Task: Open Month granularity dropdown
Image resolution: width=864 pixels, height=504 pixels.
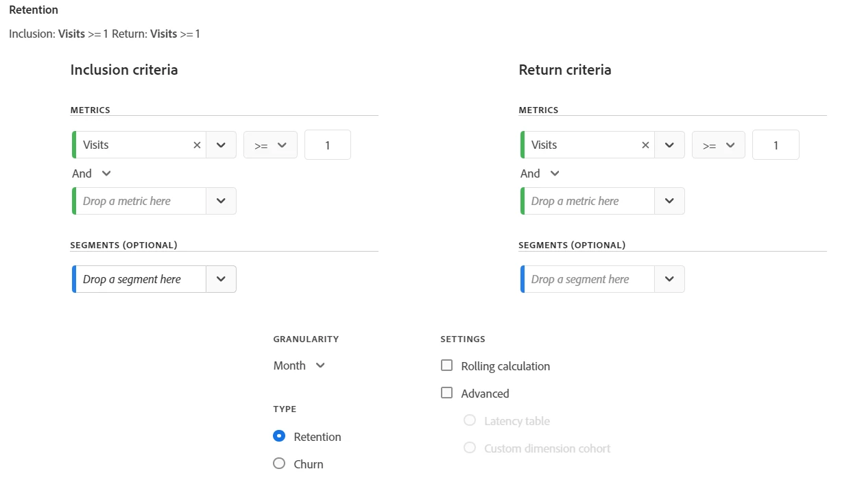Action: (x=300, y=365)
